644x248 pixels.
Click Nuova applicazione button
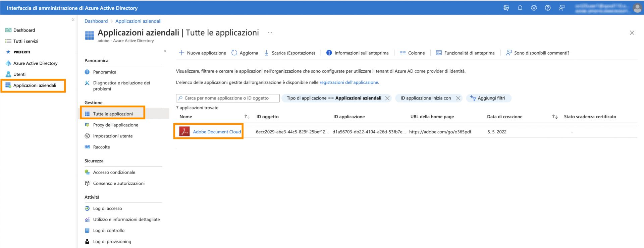(202, 53)
